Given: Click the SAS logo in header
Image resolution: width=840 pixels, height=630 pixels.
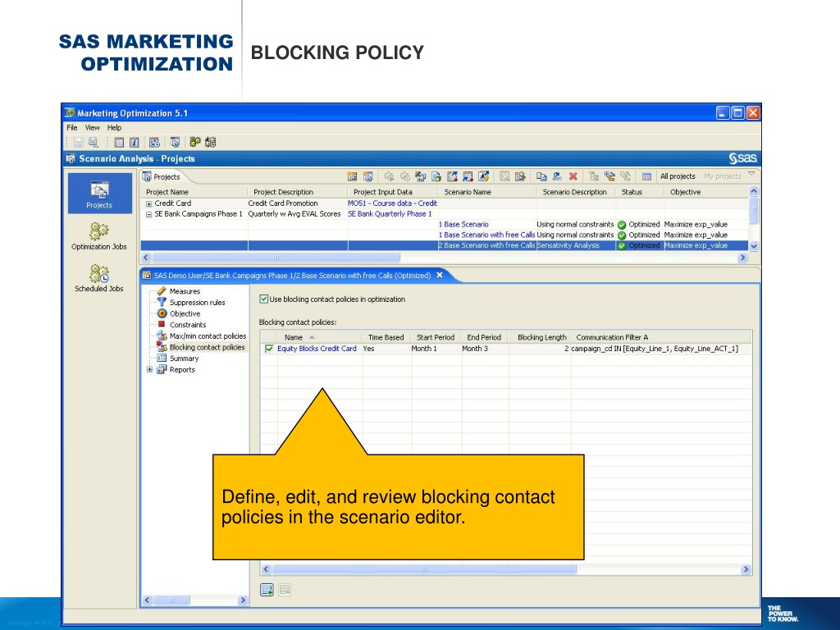Looking at the screenshot, I should (x=742, y=158).
